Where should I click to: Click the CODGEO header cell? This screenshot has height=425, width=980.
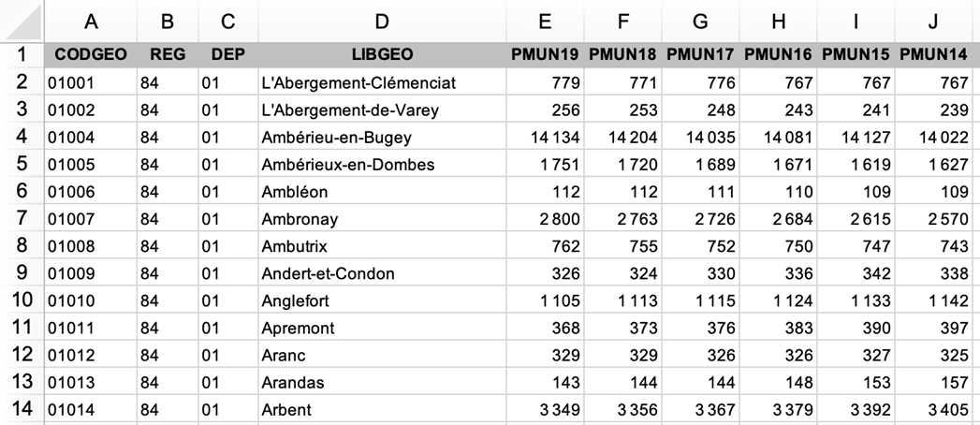pos(91,54)
